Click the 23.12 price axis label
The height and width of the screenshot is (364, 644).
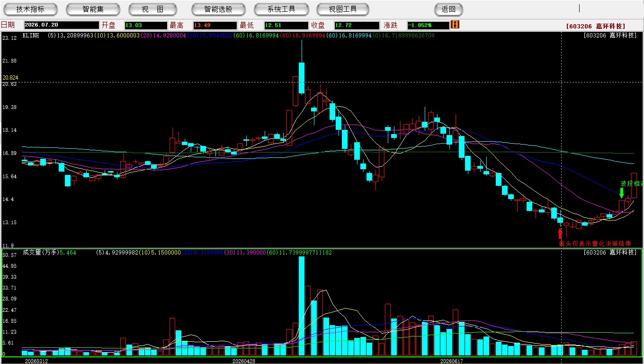tap(9, 38)
